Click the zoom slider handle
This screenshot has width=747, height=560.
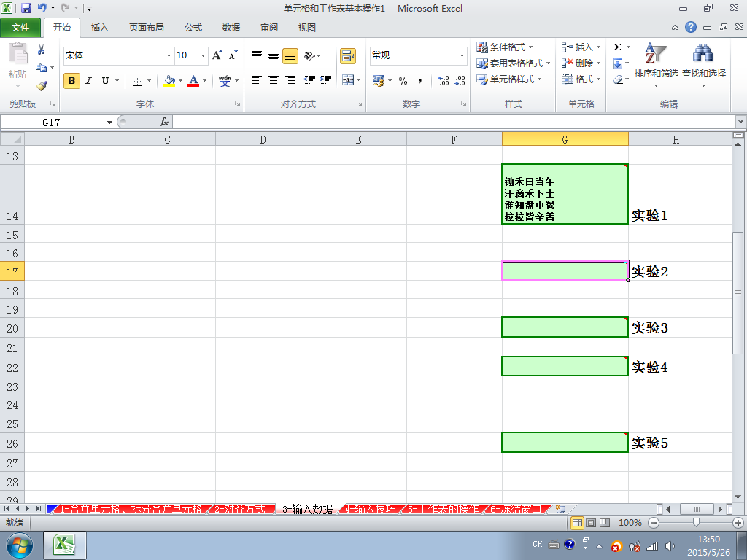pos(696,523)
